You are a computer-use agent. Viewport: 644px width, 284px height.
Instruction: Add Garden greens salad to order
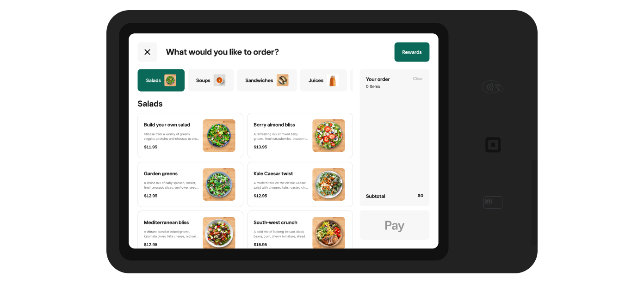pyautogui.click(x=190, y=185)
